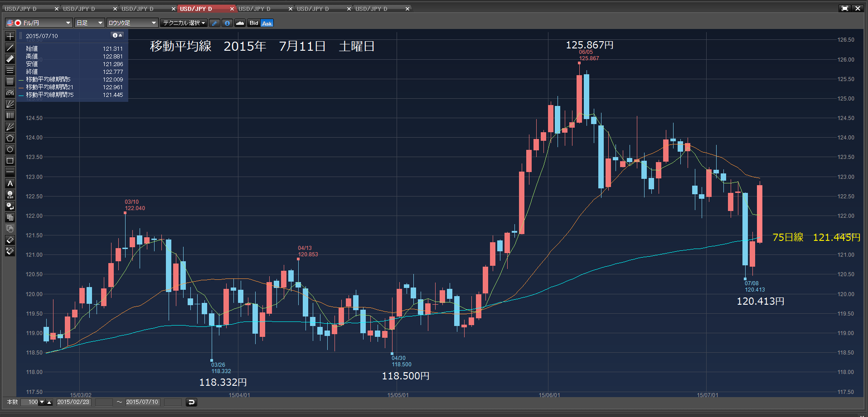
Task: Select the pentagon polygon drawing tool
Action: (10, 138)
